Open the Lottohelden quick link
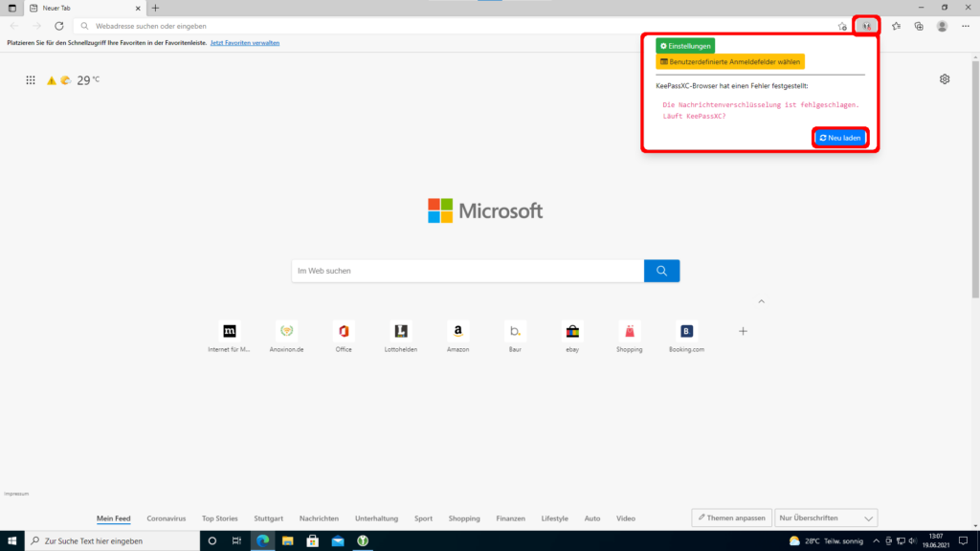 pos(401,338)
